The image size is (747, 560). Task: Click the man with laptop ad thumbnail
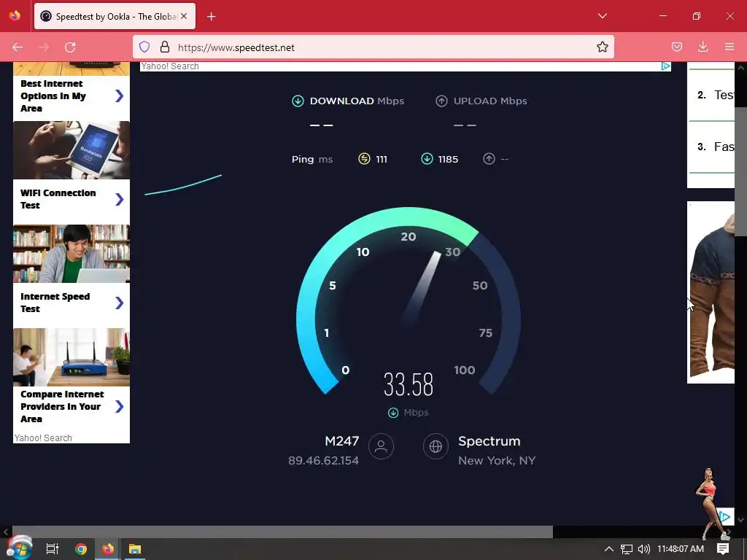[x=71, y=254]
